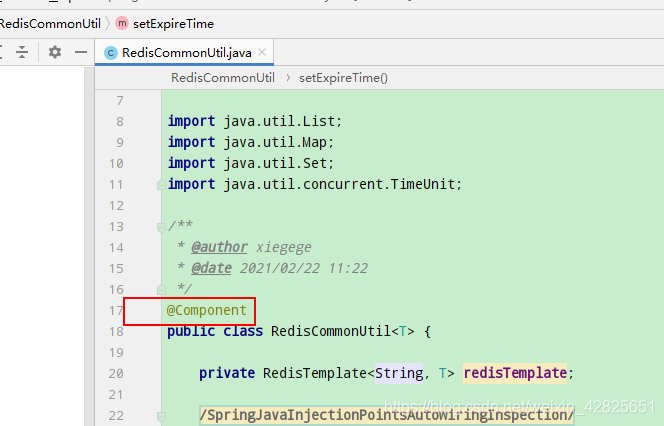Click the @author tag in Javadoc

[x=219, y=247]
